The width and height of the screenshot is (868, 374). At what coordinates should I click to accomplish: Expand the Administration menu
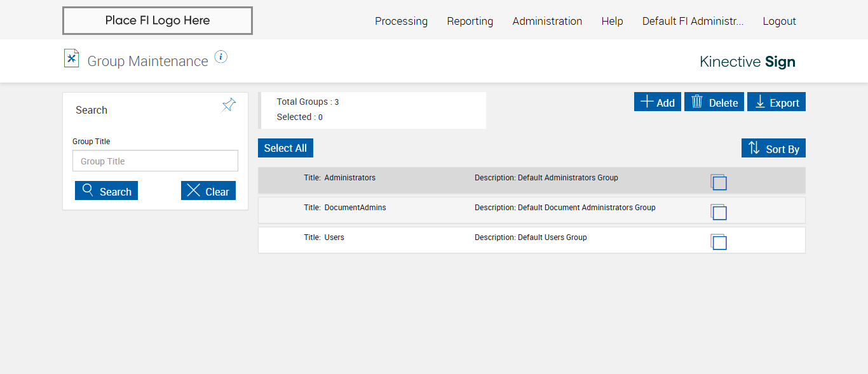coord(547,21)
